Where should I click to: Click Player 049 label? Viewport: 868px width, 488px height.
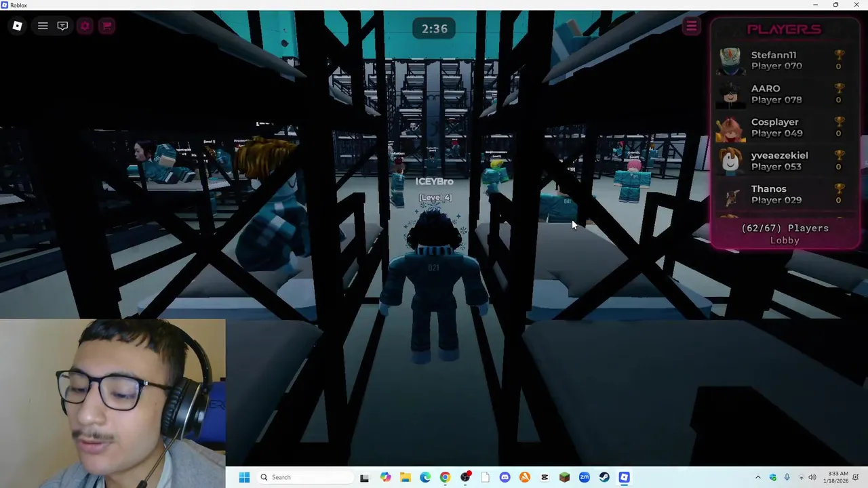tap(776, 133)
